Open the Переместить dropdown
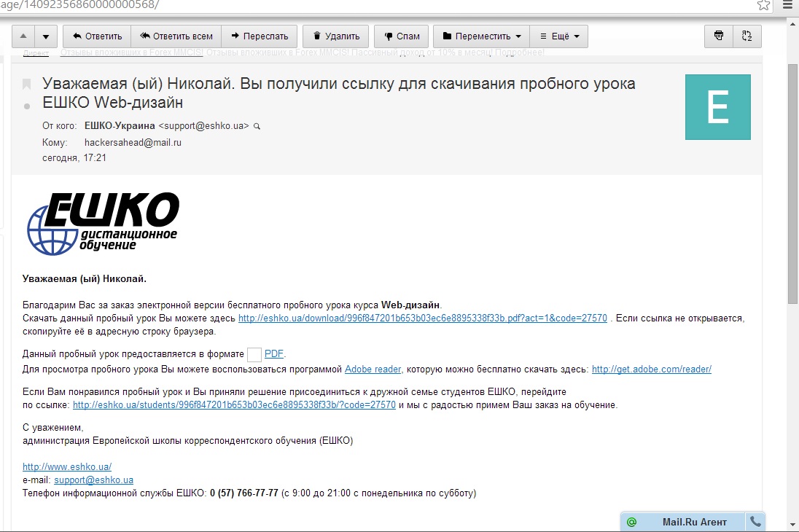799x532 pixels. [482, 36]
